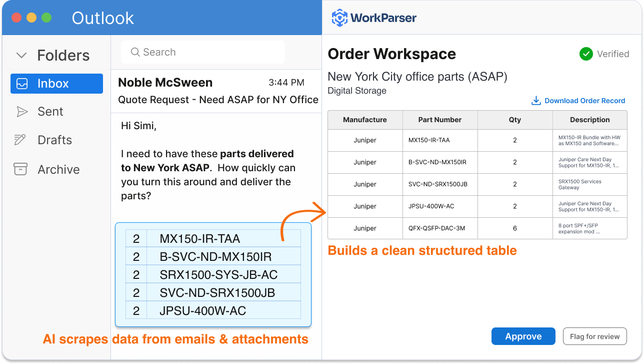Click the WorkParser logo icon
This screenshot has width=644, height=364.
339,18
